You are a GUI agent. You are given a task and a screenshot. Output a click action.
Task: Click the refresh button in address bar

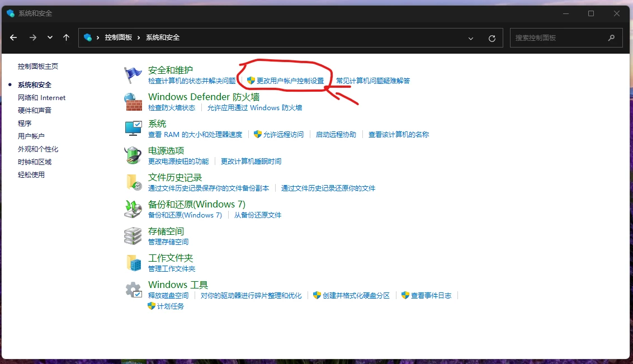[x=492, y=38]
